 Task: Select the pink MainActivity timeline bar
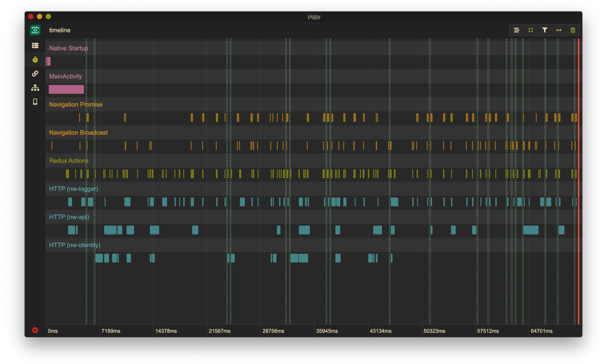[x=66, y=89]
